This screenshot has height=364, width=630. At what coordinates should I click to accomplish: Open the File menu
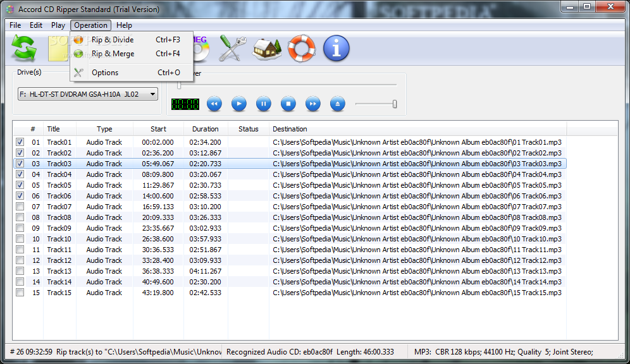[15, 25]
